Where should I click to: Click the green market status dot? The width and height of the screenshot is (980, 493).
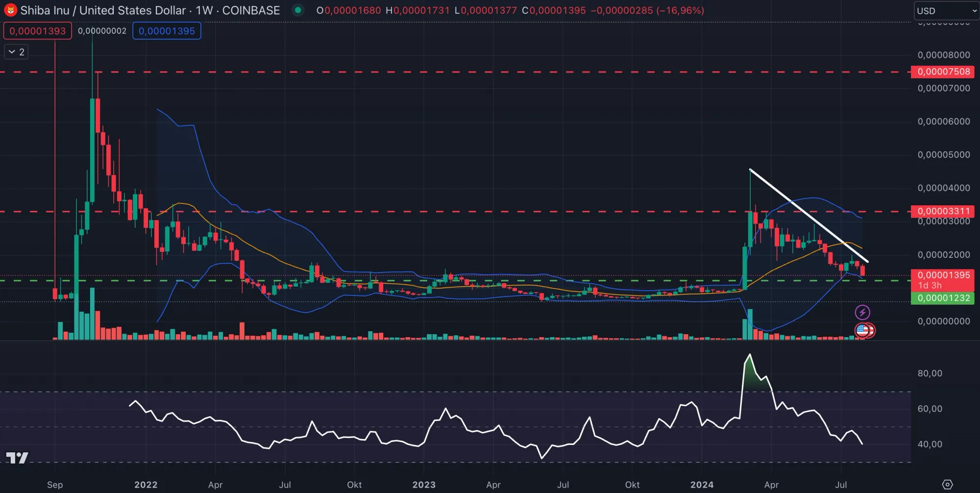point(298,10)
